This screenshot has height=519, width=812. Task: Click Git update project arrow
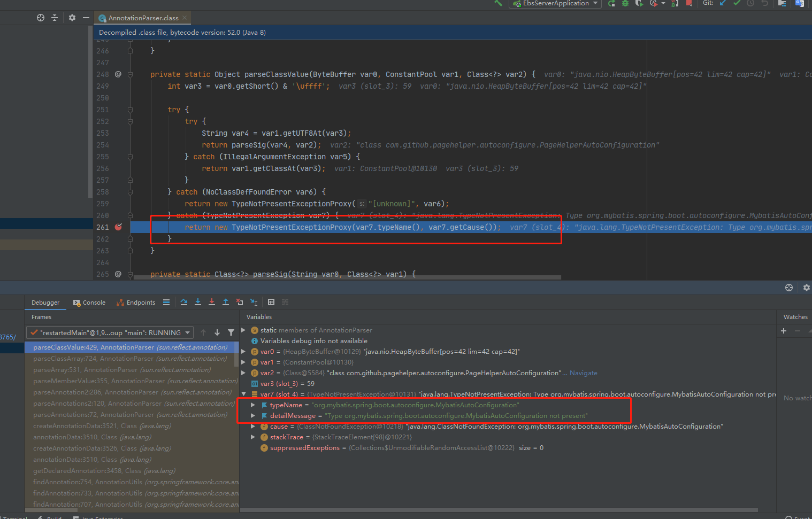point(723,3)
